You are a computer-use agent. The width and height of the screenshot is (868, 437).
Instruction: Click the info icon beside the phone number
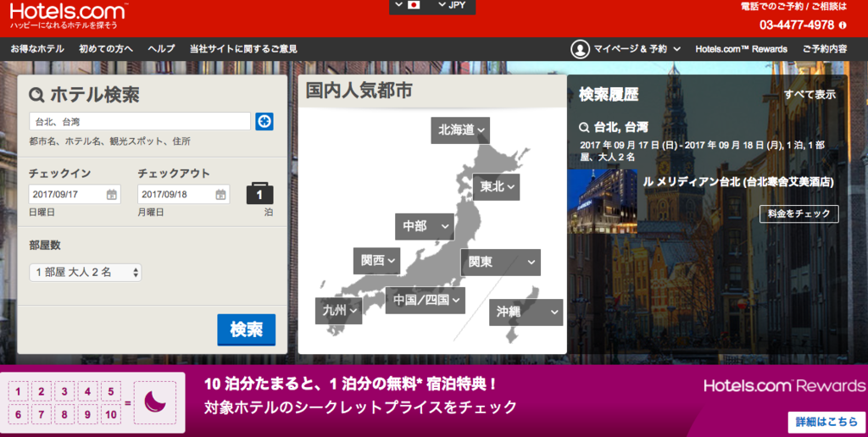(843, 25)
